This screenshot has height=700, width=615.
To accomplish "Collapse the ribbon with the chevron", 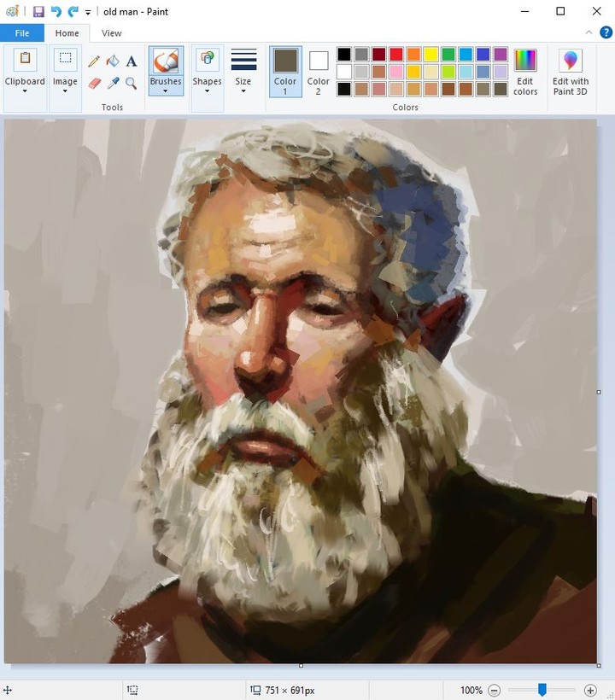I will tap(589, 32).
